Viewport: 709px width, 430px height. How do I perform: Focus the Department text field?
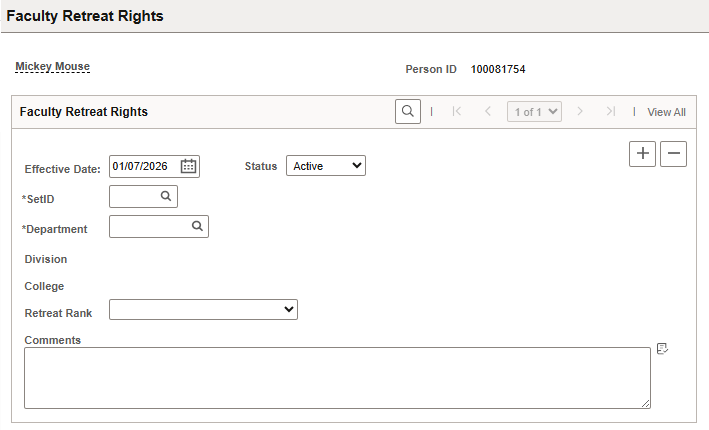click(150, 227)
